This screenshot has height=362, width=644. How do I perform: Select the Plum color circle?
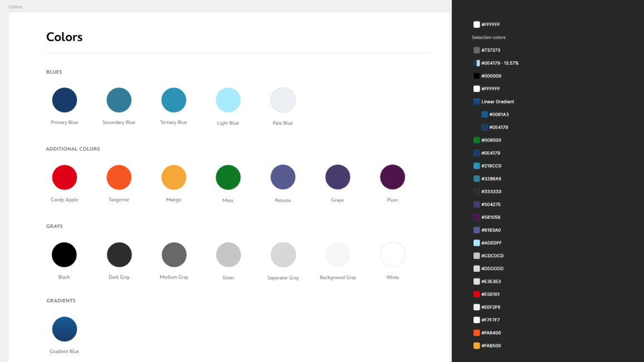(392, 177)
